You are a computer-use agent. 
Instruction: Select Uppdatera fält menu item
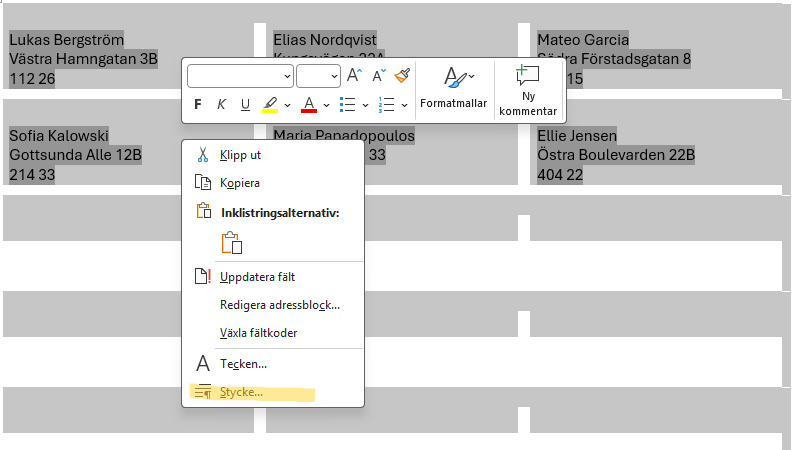273,277
